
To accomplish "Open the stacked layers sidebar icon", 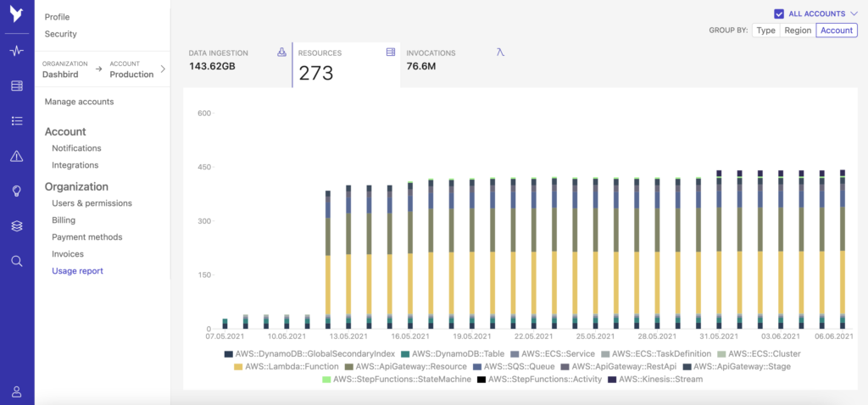I will point(16,226).
